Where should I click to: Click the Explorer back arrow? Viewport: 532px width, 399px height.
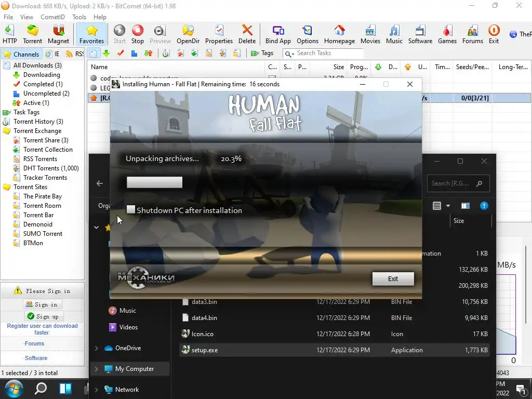99,183
